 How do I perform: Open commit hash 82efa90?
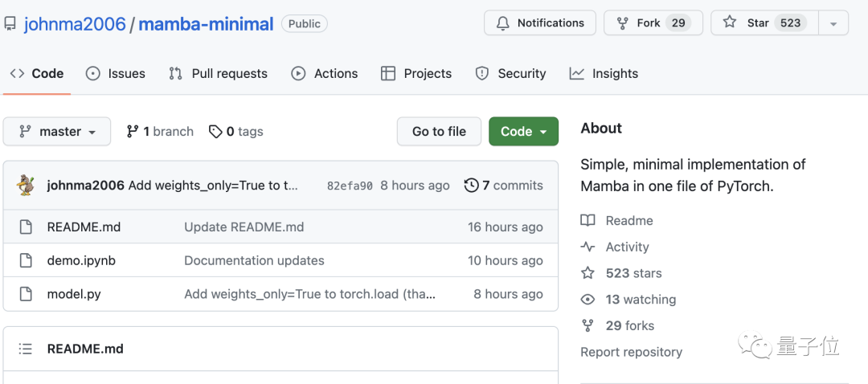pyautogui.click(x=350, y=186)
